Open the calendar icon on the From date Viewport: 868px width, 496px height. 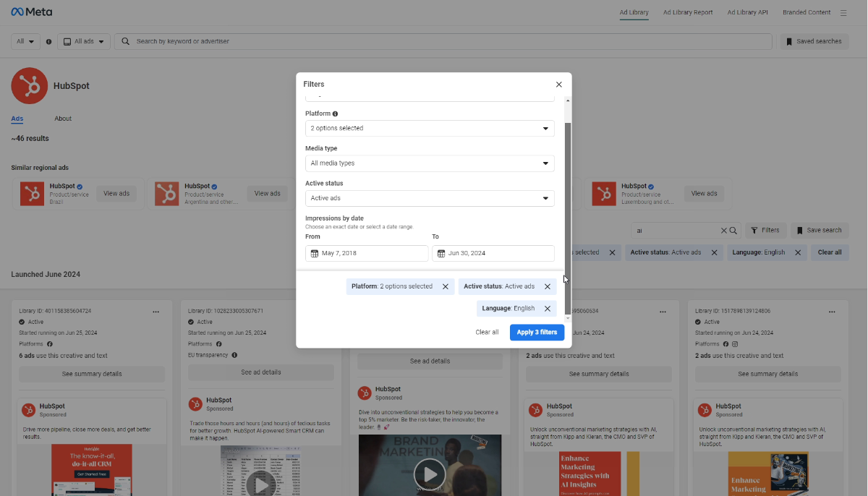point(314,253)
